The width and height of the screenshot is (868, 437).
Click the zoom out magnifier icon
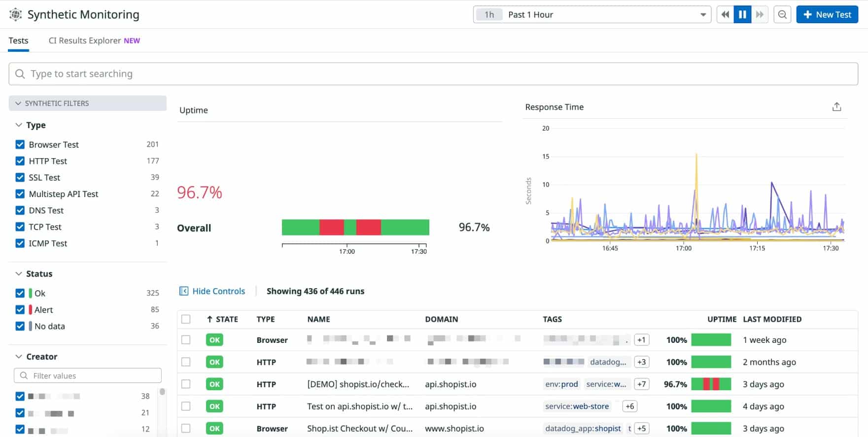click(x=782, y=15)
